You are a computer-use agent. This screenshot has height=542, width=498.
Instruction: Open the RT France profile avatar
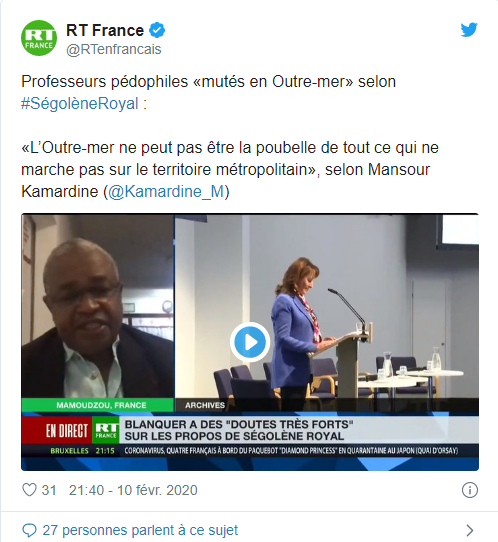coord(39,38)
